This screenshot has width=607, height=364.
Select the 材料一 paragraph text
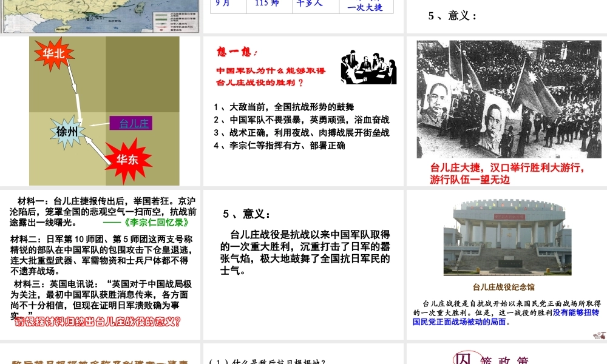coord(103,212)
